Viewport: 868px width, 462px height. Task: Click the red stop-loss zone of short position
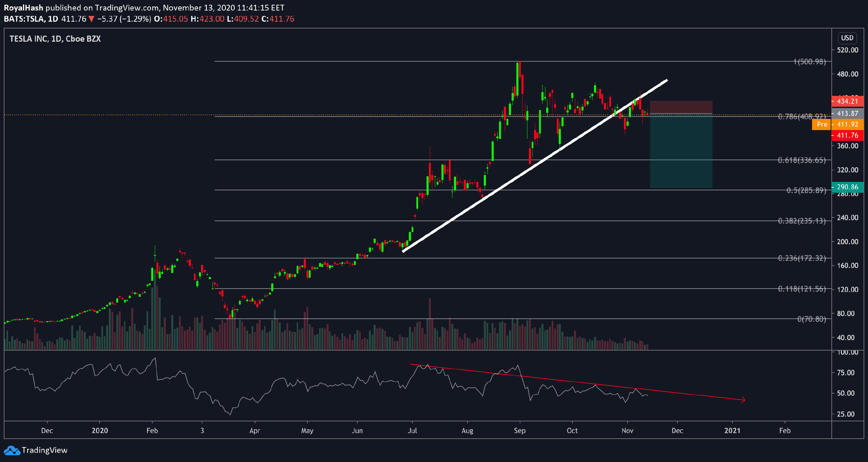[x=681, y=107]
